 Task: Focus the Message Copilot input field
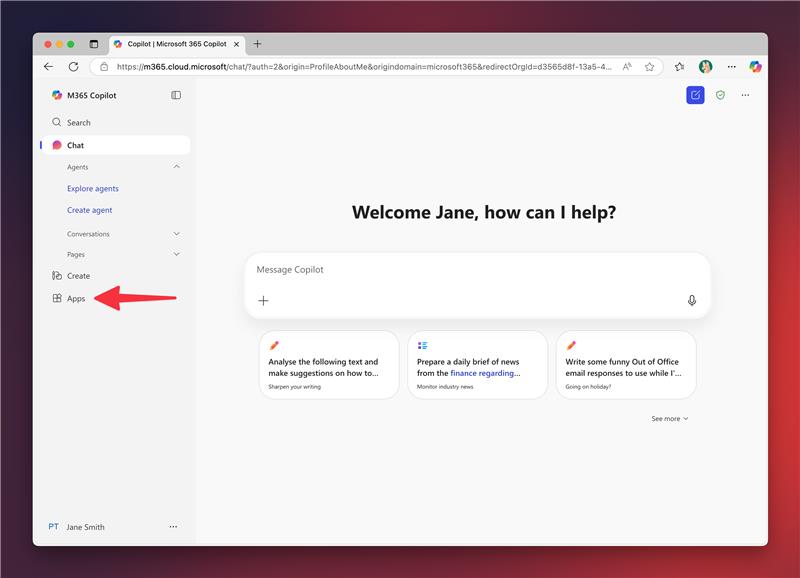pos(478,270)
